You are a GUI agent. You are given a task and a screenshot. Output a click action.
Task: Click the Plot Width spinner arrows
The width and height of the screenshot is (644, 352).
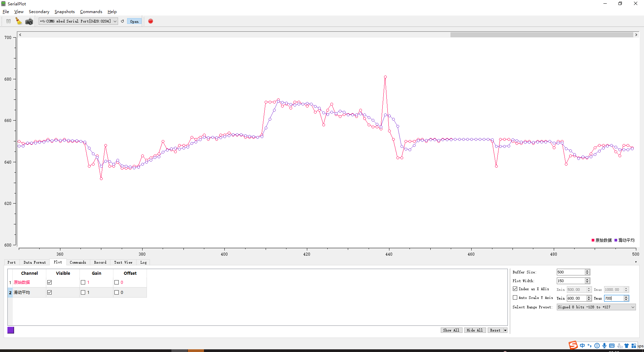tap(587, 281)
